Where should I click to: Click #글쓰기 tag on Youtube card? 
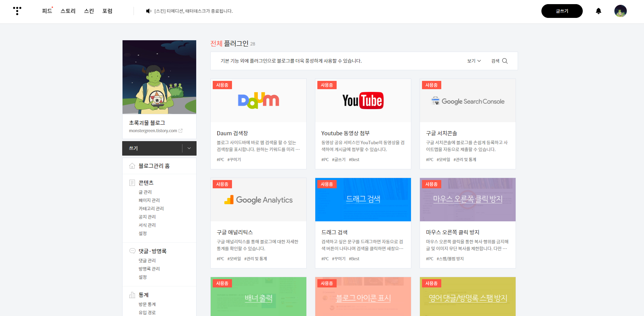(339, 160)
